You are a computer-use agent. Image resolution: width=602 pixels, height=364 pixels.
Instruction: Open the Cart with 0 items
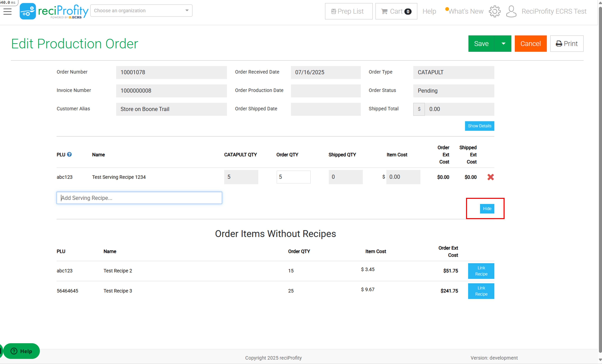coord(396,11)
